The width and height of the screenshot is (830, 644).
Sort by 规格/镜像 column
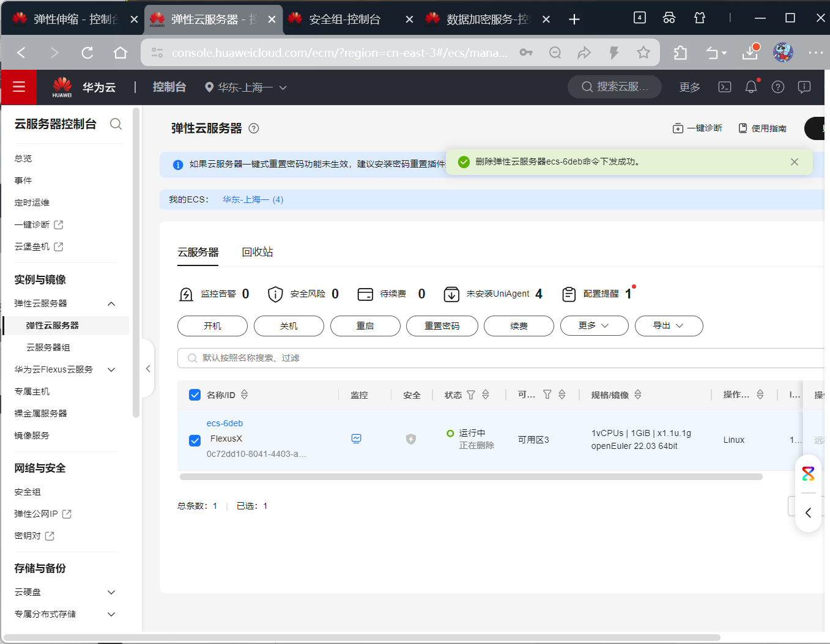(x=638, y=395)
